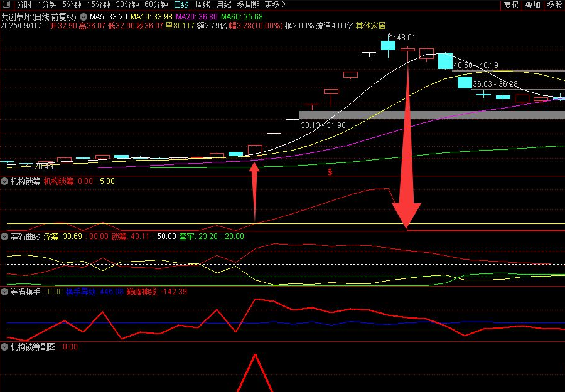This screenshot has height=392, width=565.
Task: Click the round icon next to 筹码曲线 panel title
Action: click(x=6, y=237)
